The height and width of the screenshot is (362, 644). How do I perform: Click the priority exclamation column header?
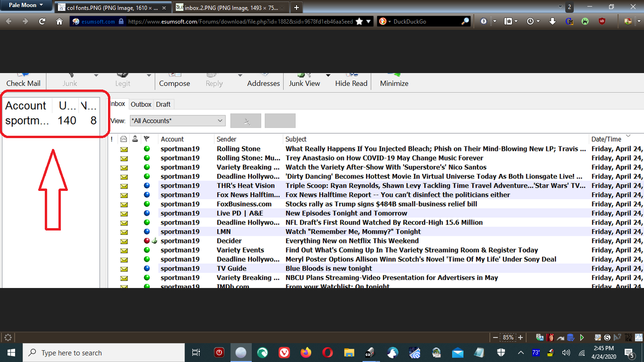[x=112, y=139]
